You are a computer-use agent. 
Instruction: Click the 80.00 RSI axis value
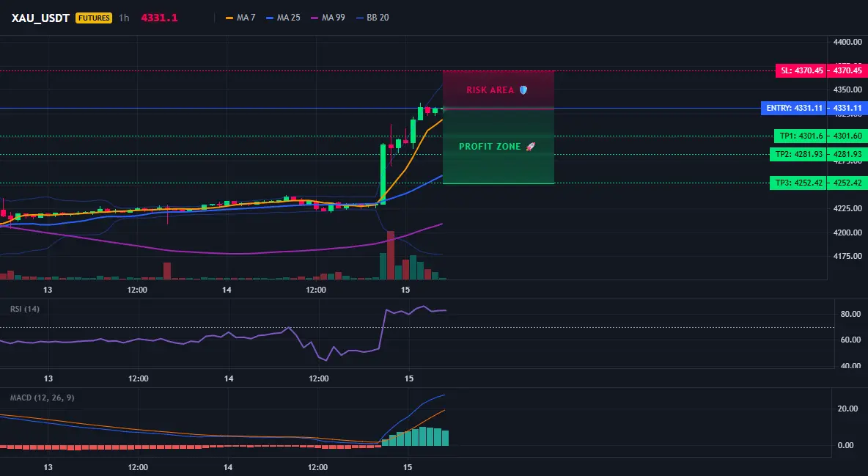coord(851,314)
